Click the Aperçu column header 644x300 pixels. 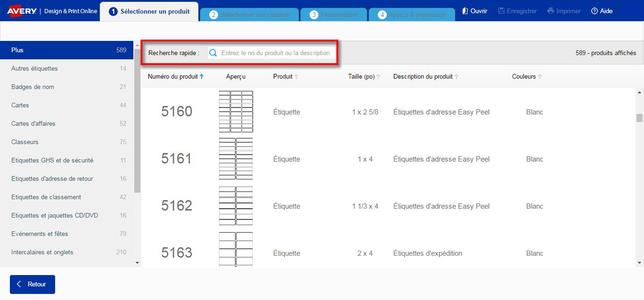click(236, 76)
